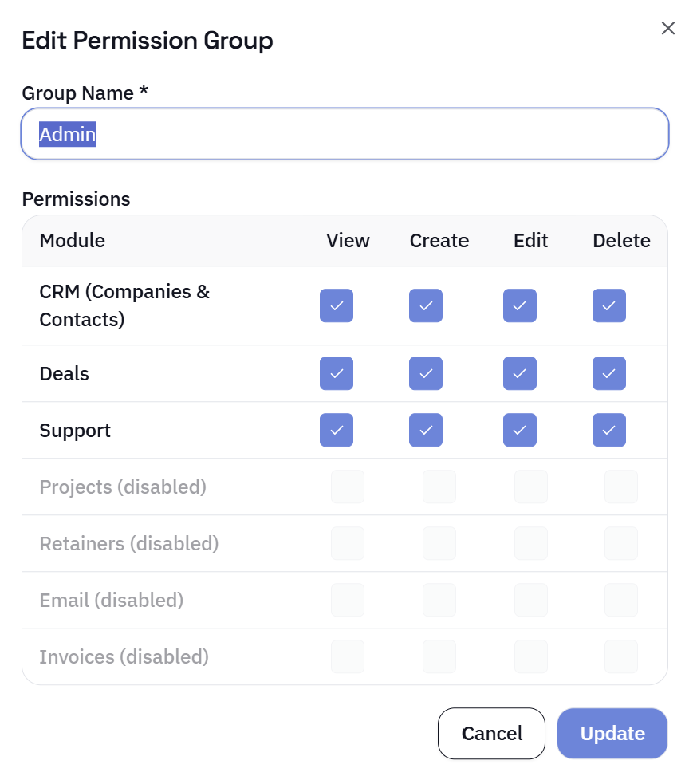Click the disabled View checkbox for Projects
693x784 pixels.
coord(348,487)
